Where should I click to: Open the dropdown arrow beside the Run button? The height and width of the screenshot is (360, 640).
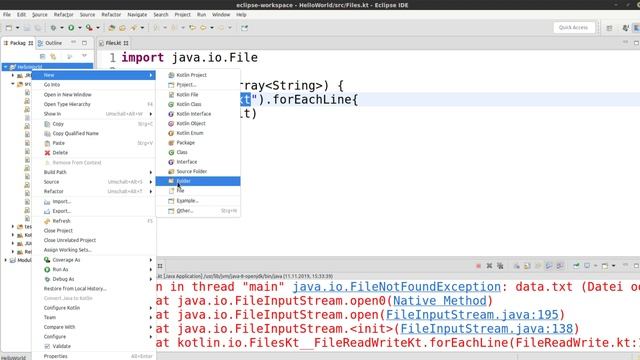pyautogui.click(x=80, y=28)
